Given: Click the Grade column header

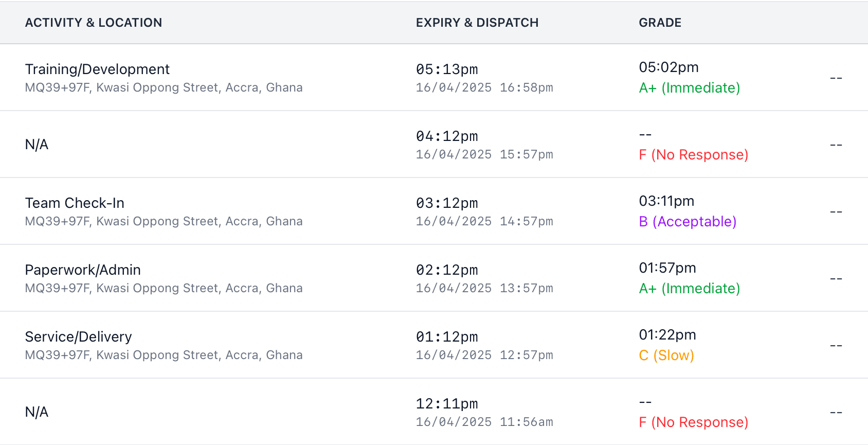Looking at the screenshot, I should [x=660, y=23].
